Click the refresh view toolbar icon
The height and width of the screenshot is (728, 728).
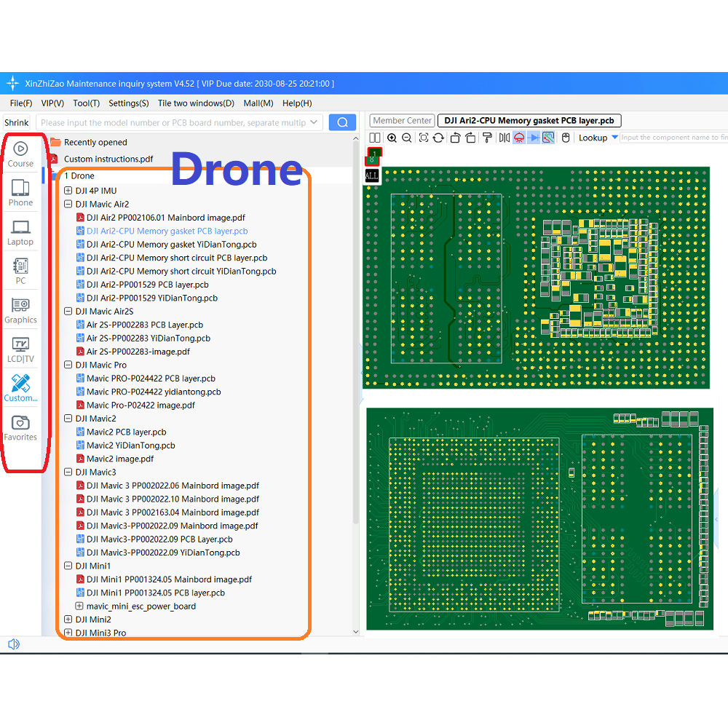(438, 138)
